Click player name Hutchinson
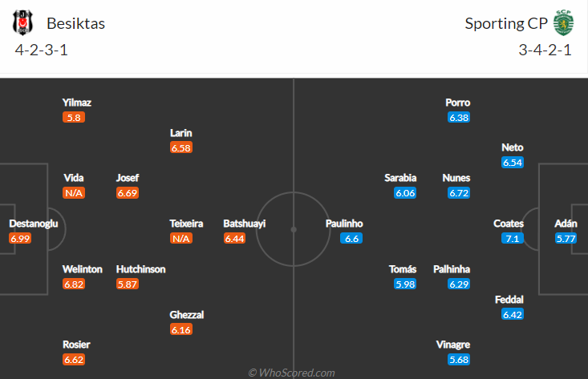 tap(140, 269)
